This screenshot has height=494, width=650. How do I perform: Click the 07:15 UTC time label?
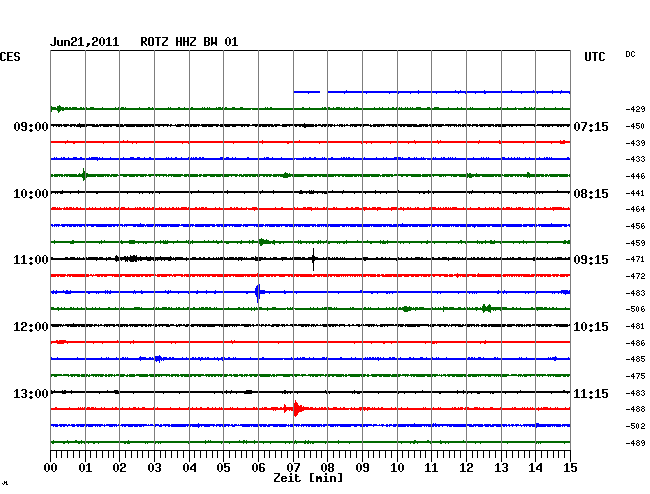coord(591,126)
